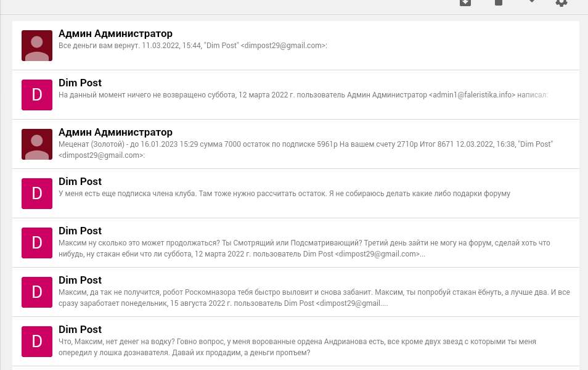Click the delete trash icon

click(x=499, y=2)
